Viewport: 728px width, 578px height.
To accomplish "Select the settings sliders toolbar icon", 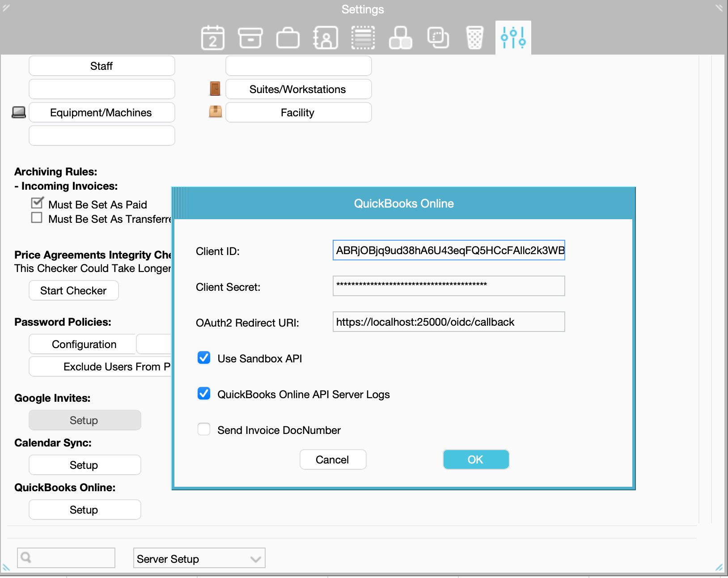I will 513,38.
